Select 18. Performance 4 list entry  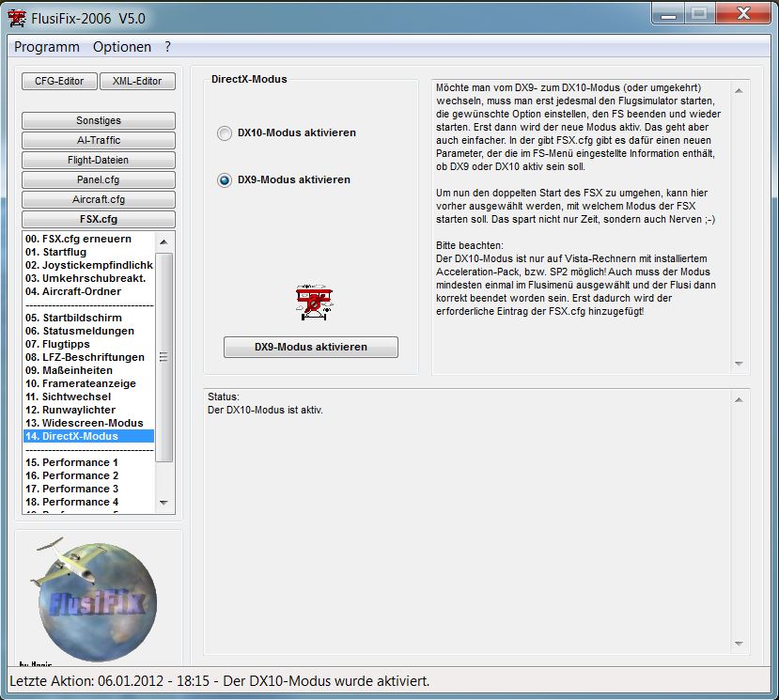(x=89, y=502)
